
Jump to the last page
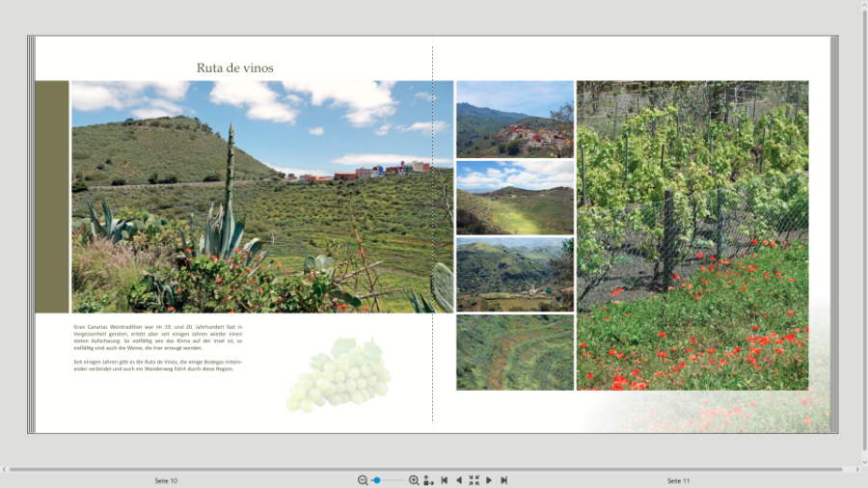tap(503, 480)
